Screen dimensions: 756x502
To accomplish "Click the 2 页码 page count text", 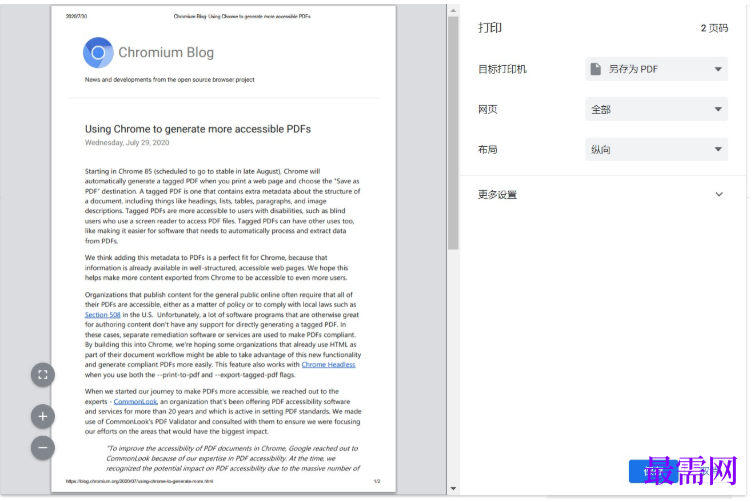I will click(x=714, y=28).
